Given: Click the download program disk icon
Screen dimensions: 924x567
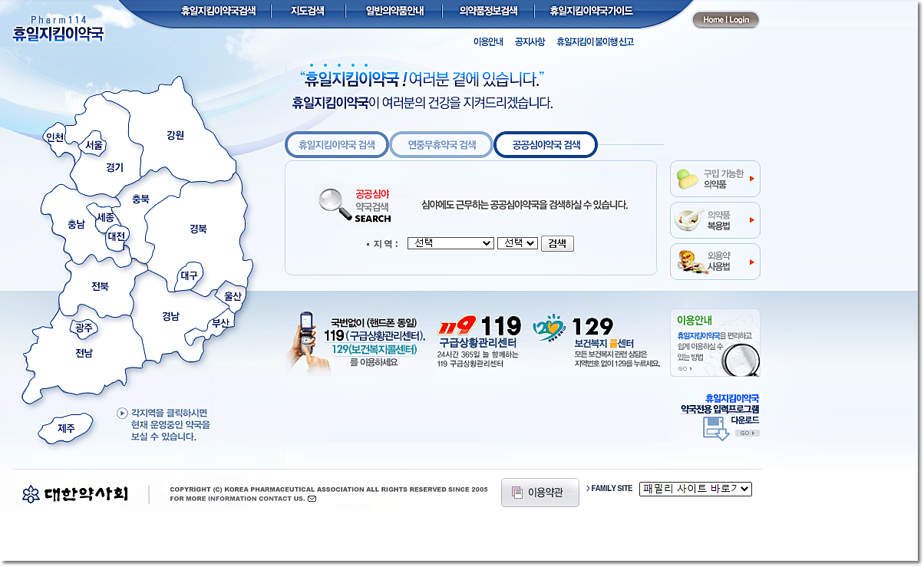Looking at the screenshot, I should pyautogui.click(x=715, y=429).
